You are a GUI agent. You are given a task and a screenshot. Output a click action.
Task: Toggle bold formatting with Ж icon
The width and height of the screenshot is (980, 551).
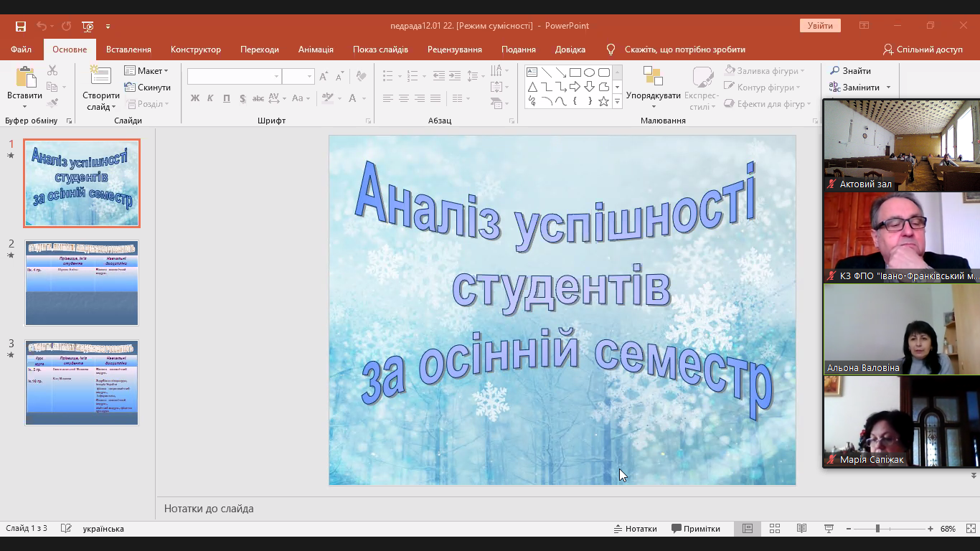[195, 98]
